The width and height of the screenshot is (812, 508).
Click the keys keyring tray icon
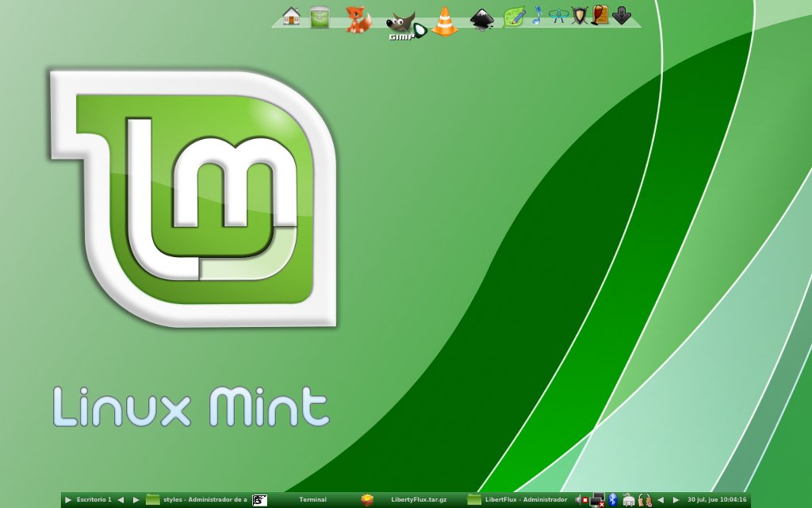(645, 500)
